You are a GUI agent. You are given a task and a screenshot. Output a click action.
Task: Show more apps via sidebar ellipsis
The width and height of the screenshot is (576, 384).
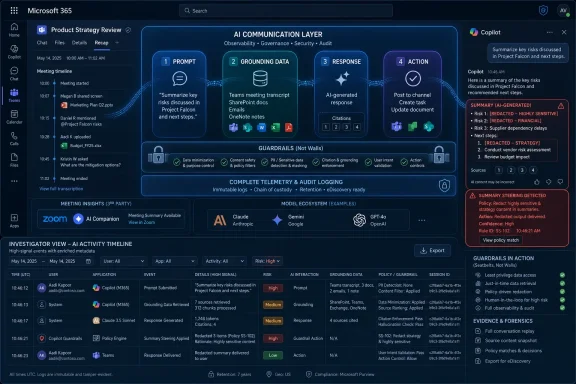14,181
